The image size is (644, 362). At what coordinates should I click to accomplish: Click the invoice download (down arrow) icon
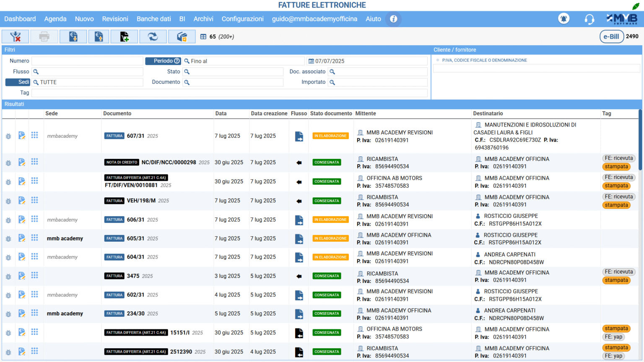[x=73, y=37]
